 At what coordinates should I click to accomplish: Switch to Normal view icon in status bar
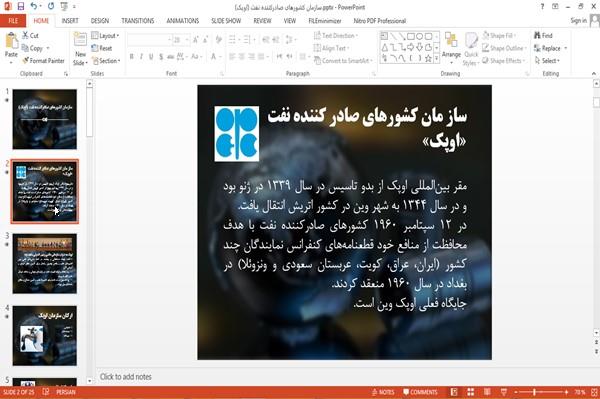(454, 392)
